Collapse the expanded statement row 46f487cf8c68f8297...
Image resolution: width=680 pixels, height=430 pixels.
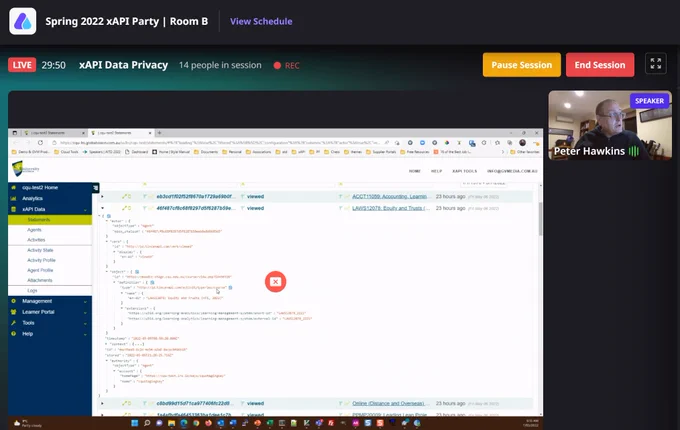[103, 208]
